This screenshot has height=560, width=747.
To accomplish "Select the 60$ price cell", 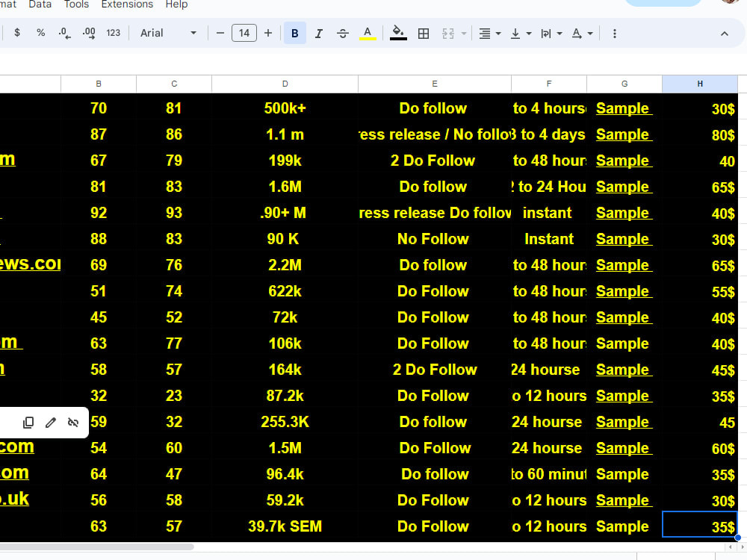I will 700,448.
